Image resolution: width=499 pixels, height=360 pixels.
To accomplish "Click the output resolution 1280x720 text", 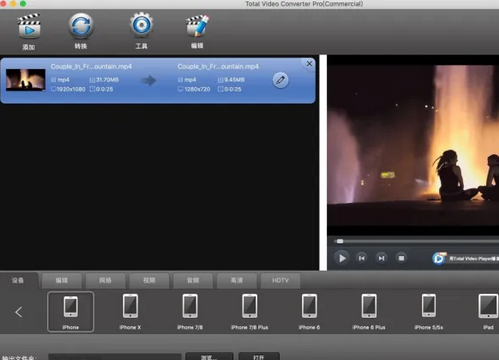I will click(197, 89).
